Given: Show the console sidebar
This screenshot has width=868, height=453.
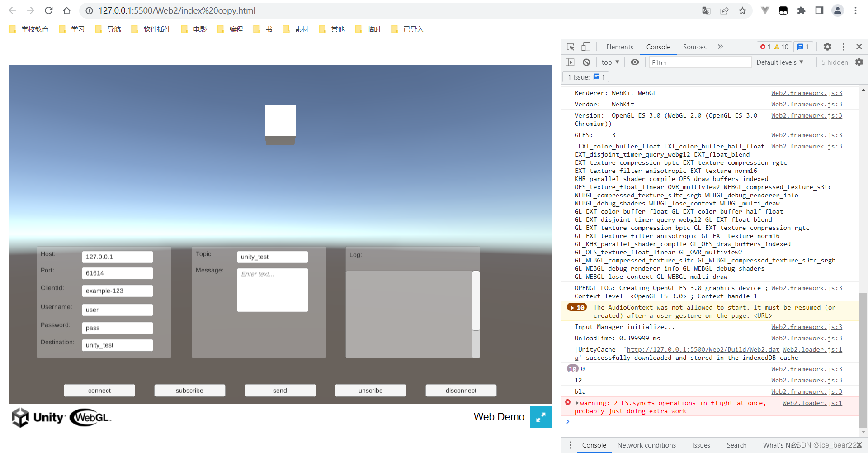Looking at the screenshot, I should point(570,62).
